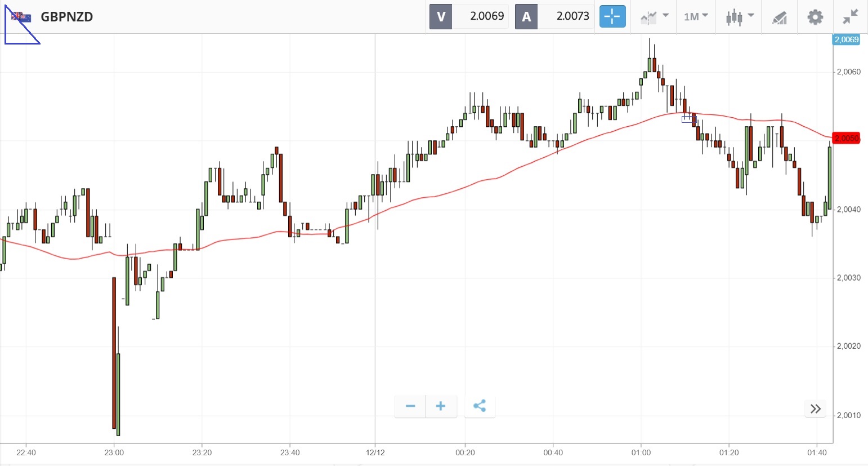Zoom in the chart with the plus button

coord(441,406)
